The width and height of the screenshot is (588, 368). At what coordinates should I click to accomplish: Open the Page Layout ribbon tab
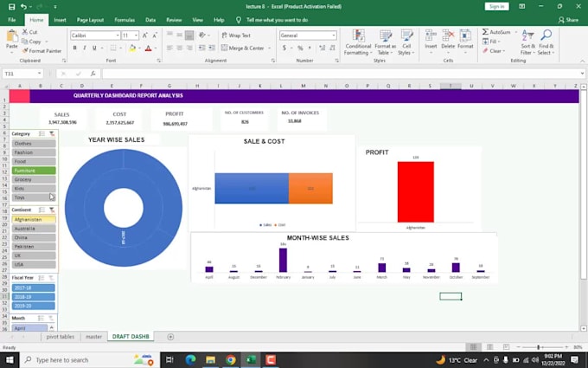point(90,19)
